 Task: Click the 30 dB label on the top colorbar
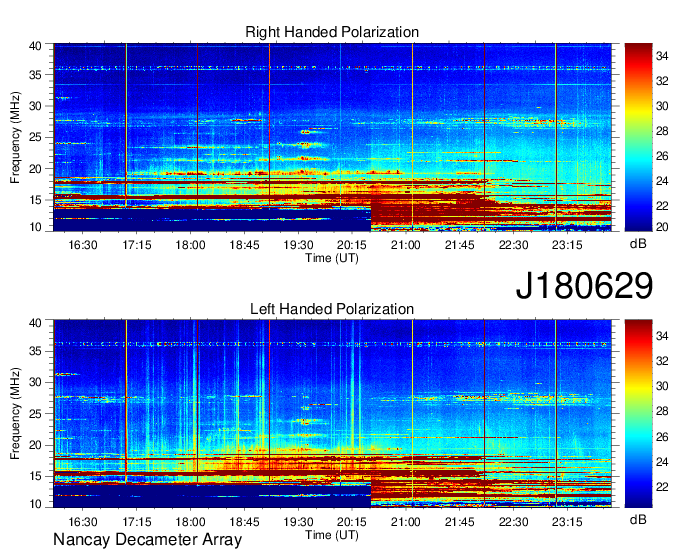click(x=662, y=106)
